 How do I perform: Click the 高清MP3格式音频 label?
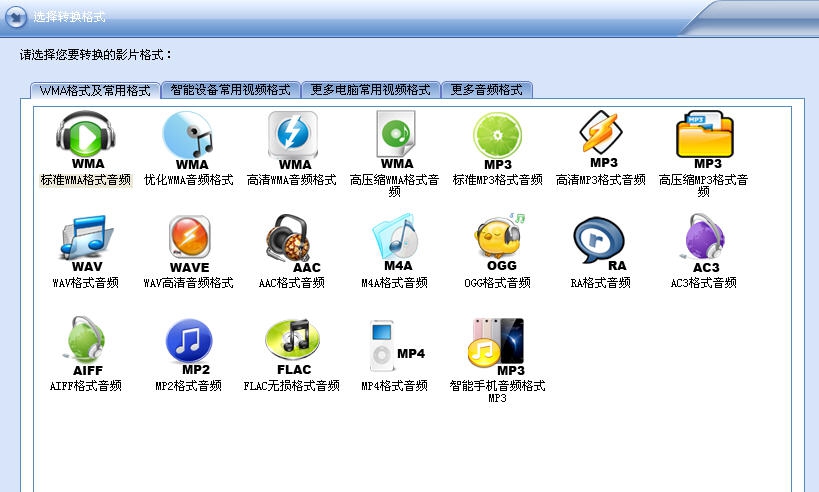pyautogui.click(x=601, y=180)
